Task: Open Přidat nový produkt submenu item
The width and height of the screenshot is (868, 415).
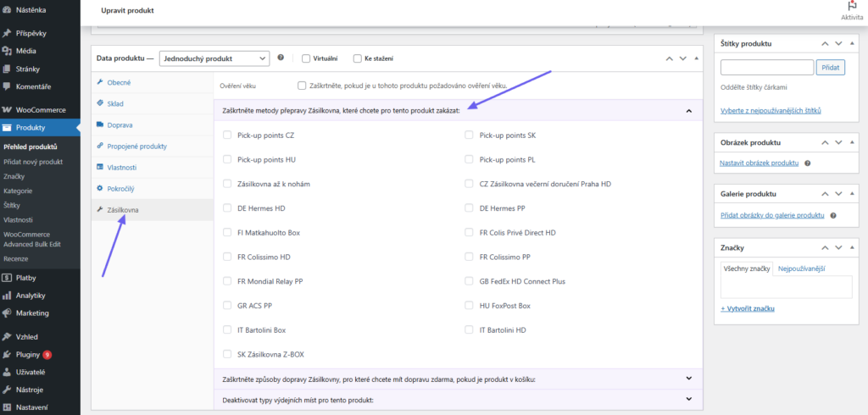Action: click(x=33, y=162)
